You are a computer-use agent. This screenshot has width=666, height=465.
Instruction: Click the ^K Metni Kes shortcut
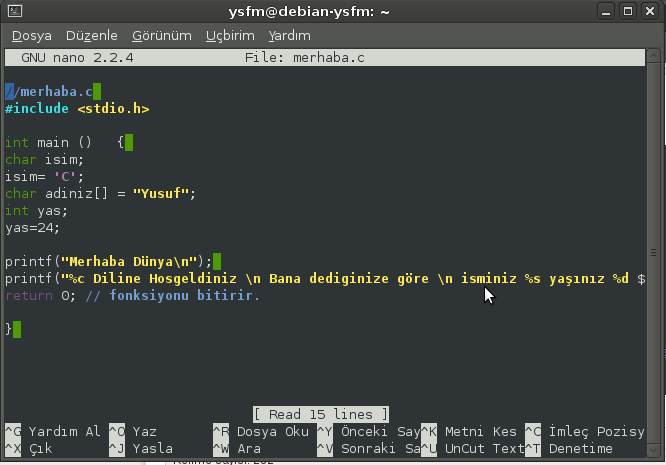468,432
